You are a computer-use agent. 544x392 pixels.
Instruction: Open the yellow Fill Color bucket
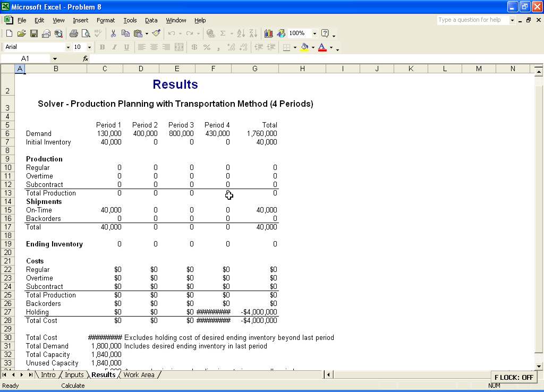[x=304, y=47]
